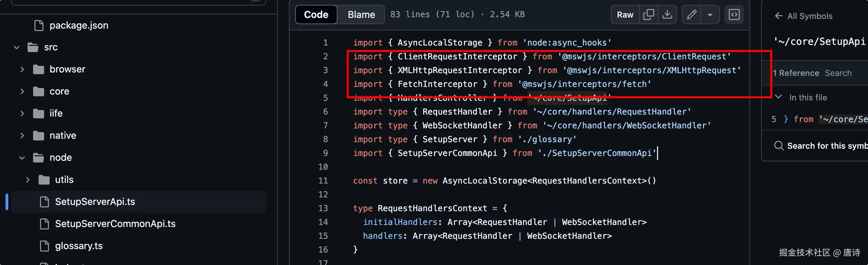Open SetupServerCommonApi.ts file
The width and height of the screenshot is (868, 265).
coord(115,224)
